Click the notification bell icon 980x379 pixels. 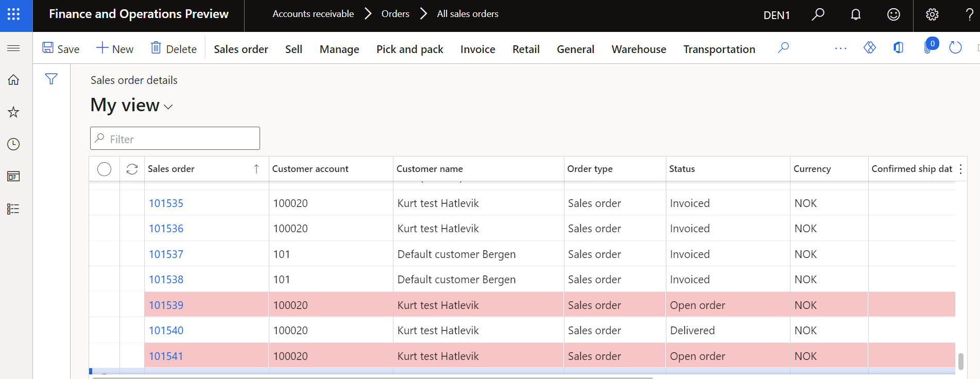(855, 14)
